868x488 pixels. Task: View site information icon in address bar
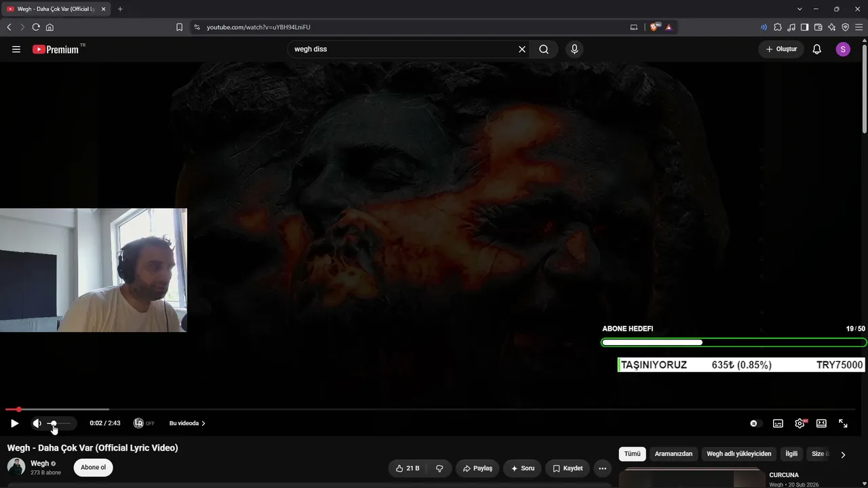point(197,27)
